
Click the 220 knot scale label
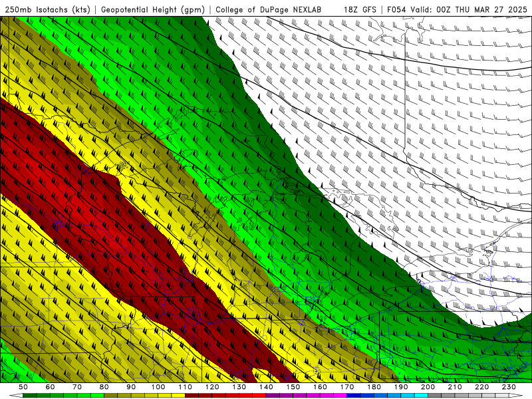point(481,387)
